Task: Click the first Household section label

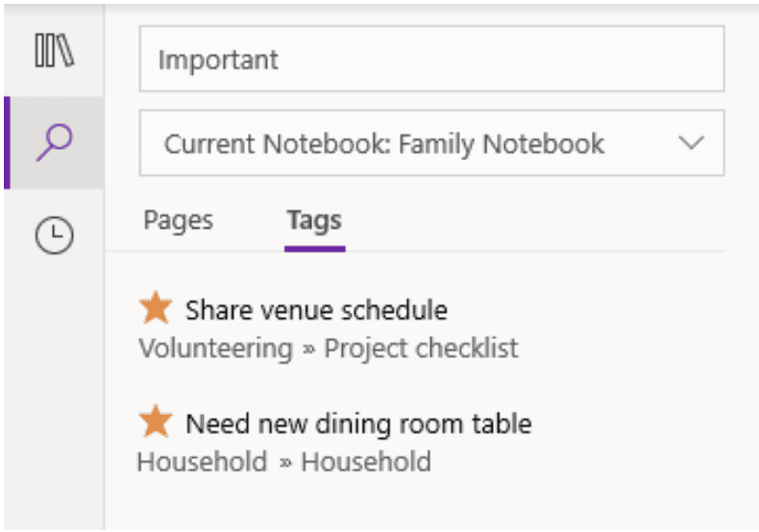Action: pos(203,462)
